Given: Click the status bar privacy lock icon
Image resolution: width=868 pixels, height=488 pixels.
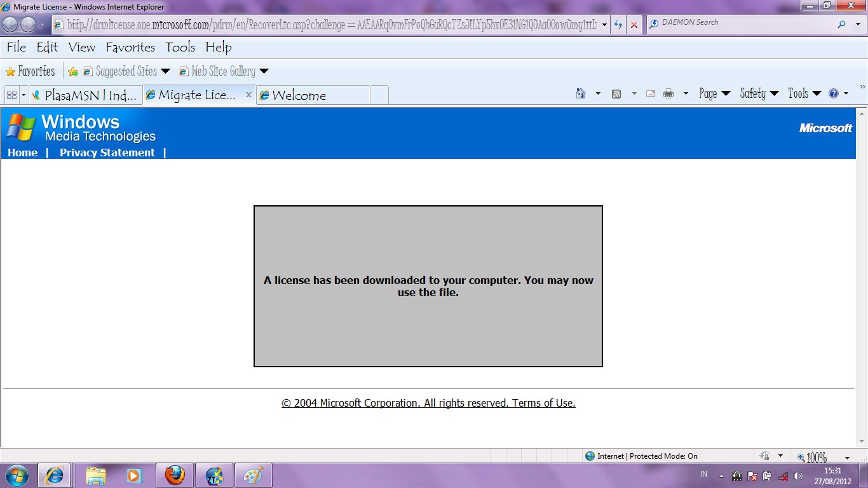Looking at the screenshot, I should pos(764,456).
